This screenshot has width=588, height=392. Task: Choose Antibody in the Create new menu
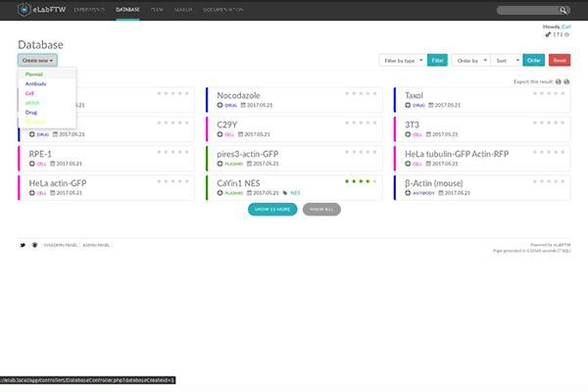(35, 84)
